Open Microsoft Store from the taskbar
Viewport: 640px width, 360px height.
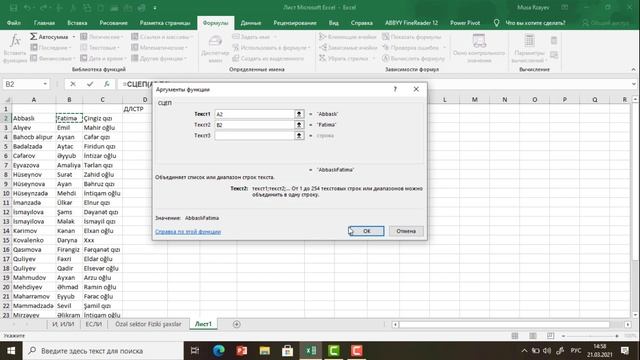287,351
